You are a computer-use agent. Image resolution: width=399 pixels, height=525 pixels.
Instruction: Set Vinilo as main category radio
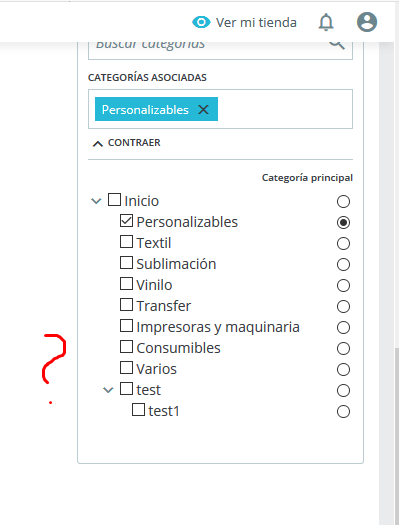(343, 286)
